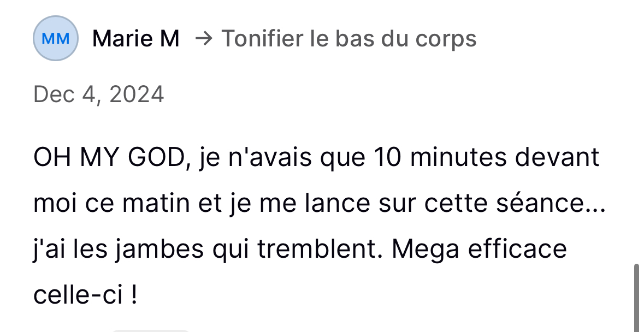Click the word "séance..." in the comment
Viewport: 644px width, 332px height.
coord(552,204)
